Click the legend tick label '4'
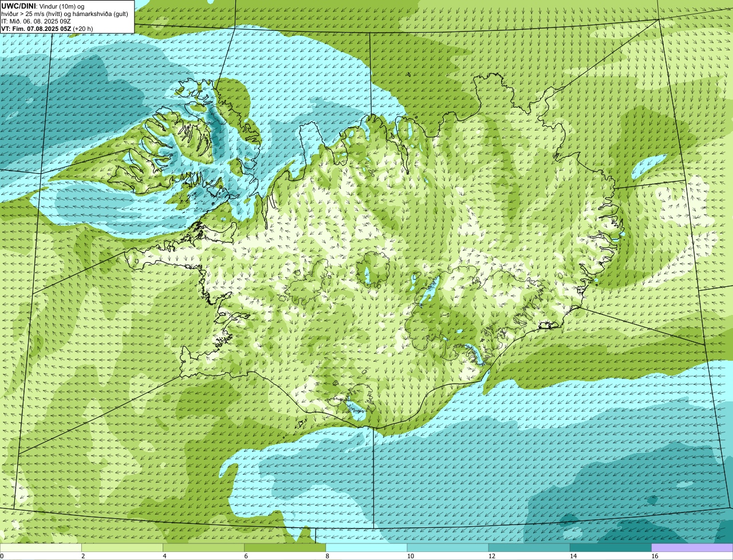This screenshot has width=733, height=560. (x=164, y=556)
